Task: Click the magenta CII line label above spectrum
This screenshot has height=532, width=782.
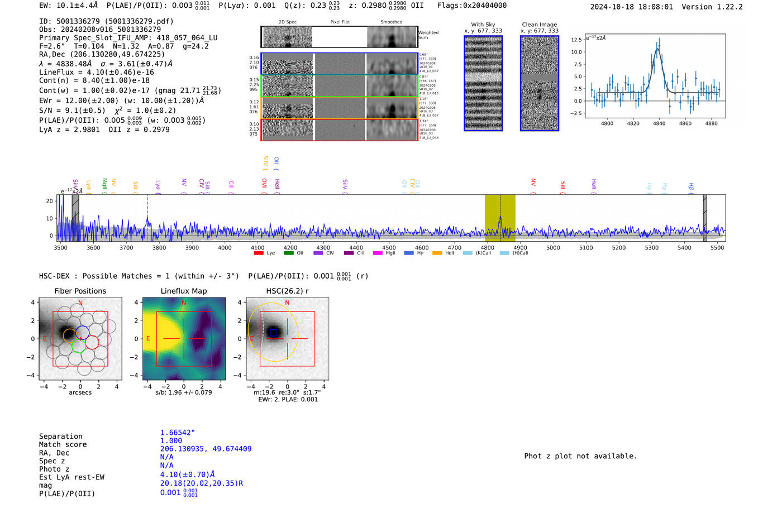Action: click(x=231, y=186)
